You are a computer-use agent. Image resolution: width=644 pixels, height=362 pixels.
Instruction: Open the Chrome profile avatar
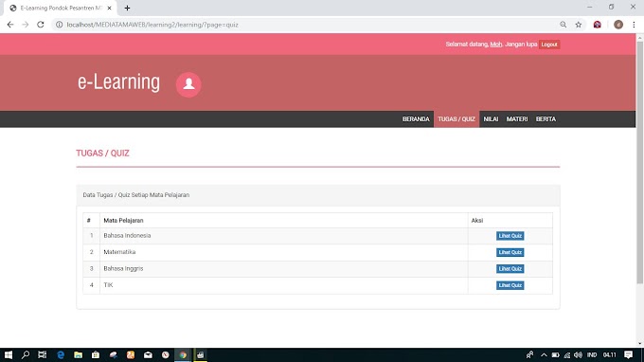click(x=618, y=25)
